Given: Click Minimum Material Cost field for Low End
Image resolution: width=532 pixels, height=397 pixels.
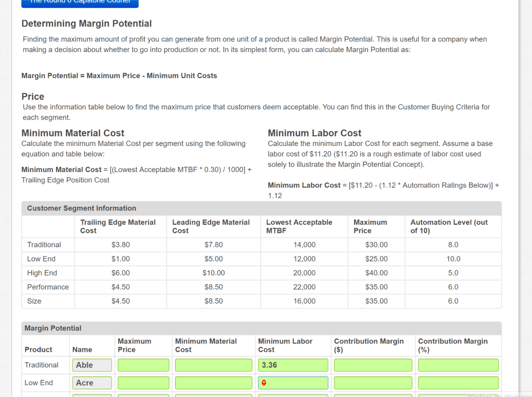Looking at the screenshot, I should point(214,383).
